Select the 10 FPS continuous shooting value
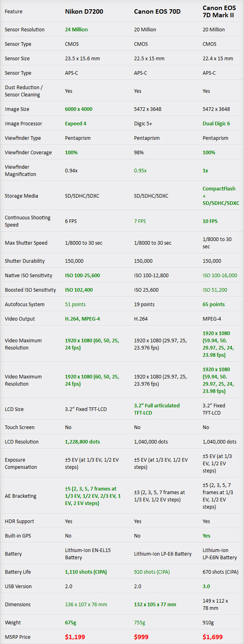244x644 pixels. pos(210,221)
